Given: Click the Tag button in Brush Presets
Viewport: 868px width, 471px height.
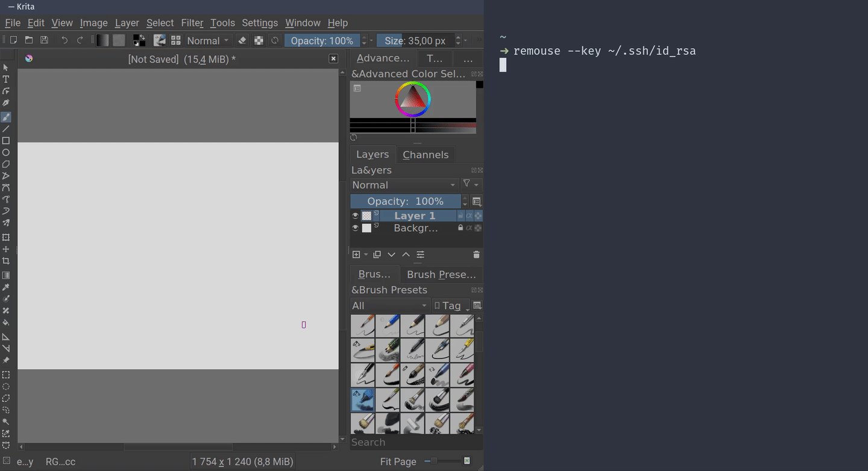Looking at the screenshot, I should pyautogui.click(x=451, y=305).
